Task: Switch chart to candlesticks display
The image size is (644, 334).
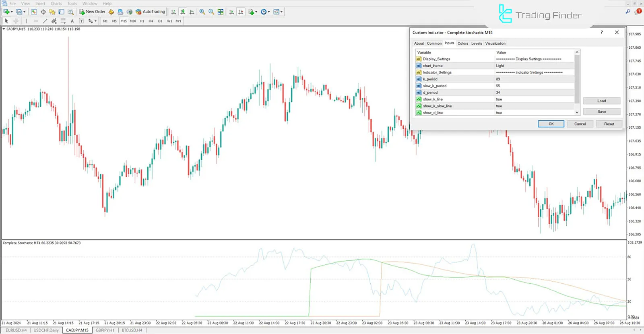Action: (183, 12)
